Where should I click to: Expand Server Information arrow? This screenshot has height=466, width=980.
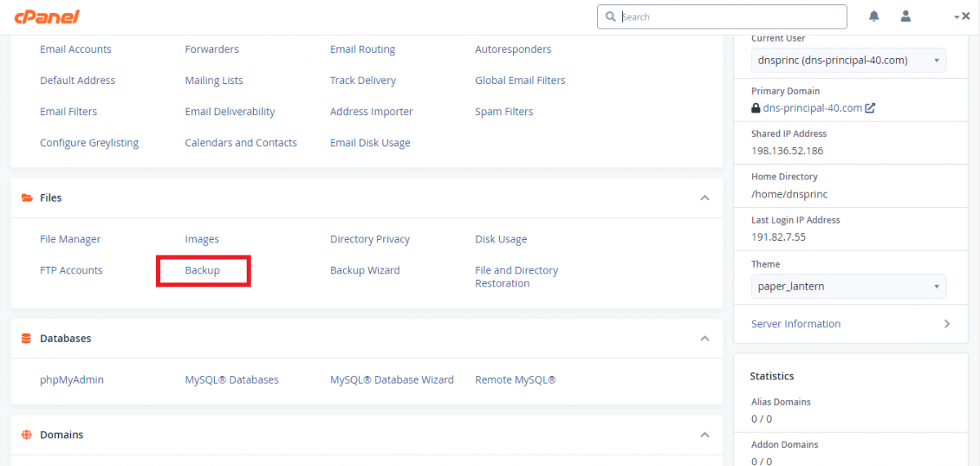tap(947, 324)
